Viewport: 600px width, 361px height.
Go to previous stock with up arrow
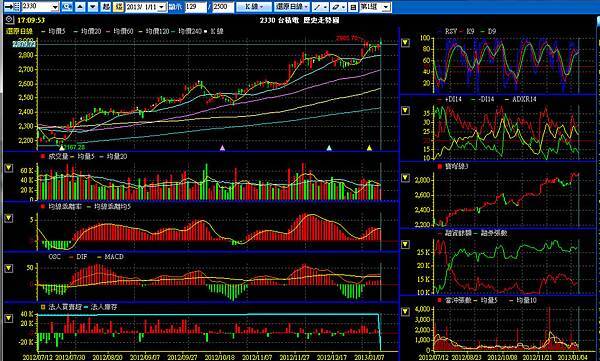[80, 7]
